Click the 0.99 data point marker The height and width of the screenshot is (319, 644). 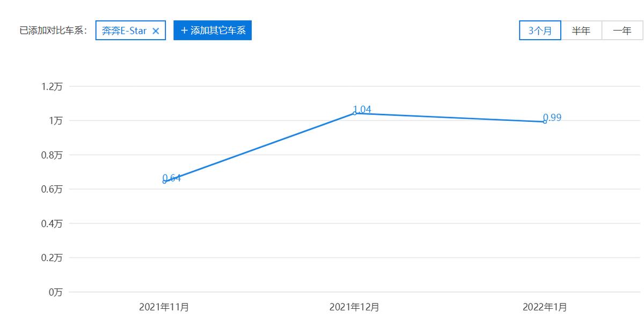click(545, 121)
